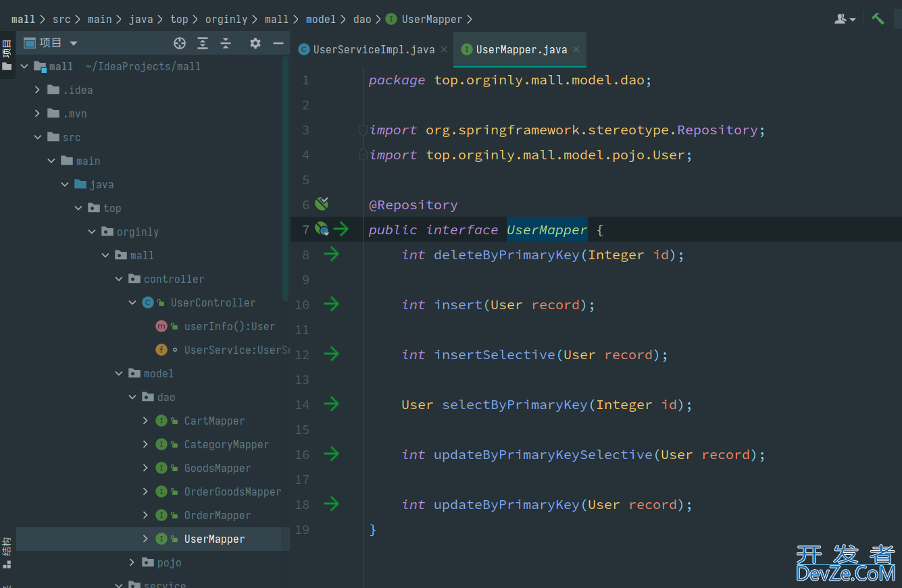This screenshot has width=902, height=588.
Task: Click the locate/select opened file target icon
Action: pyautogui.click(x=180, y=43)
